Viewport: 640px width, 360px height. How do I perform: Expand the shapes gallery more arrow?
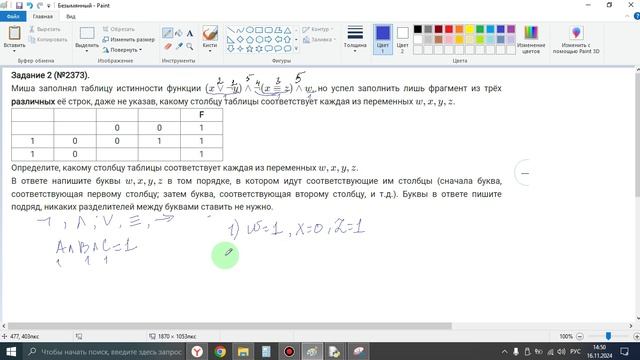[x=296, y=49]
